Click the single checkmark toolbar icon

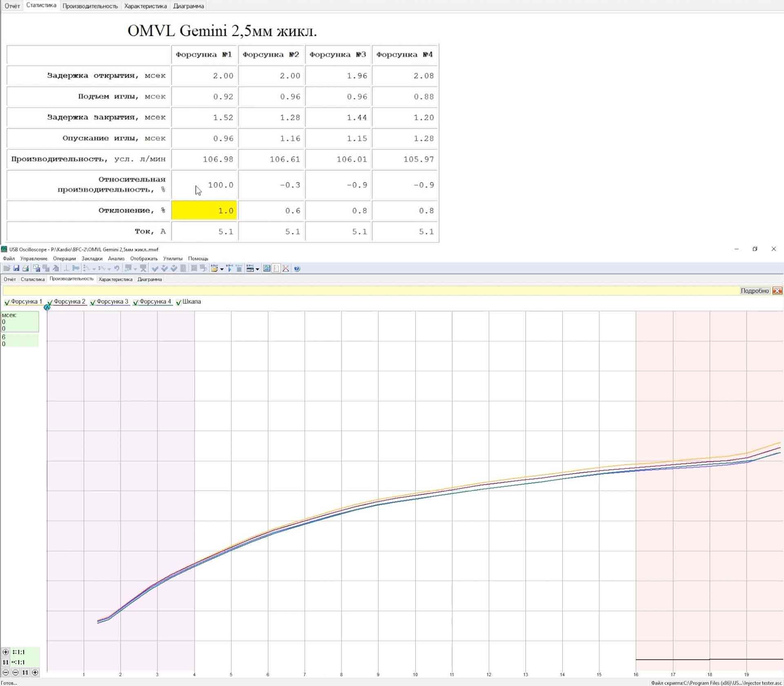(155, 268)
